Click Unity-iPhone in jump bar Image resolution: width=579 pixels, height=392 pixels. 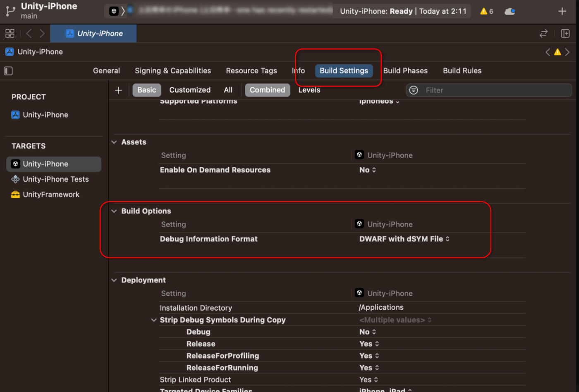click(40, 52)
